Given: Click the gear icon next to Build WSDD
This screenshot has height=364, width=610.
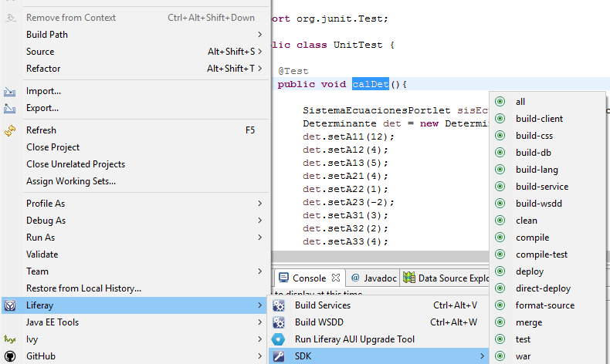Looking at the screenshot, I should click(x=279, y=322).
